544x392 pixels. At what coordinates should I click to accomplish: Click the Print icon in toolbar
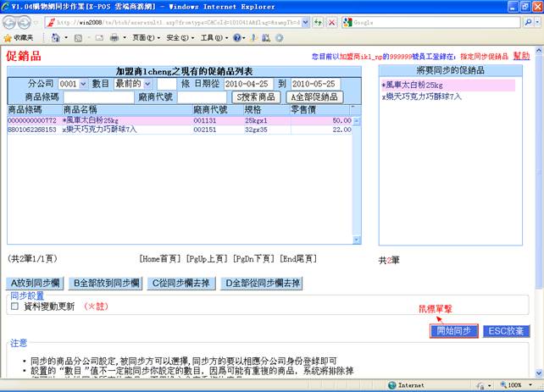pyautogui.click(x=114, y=38)
